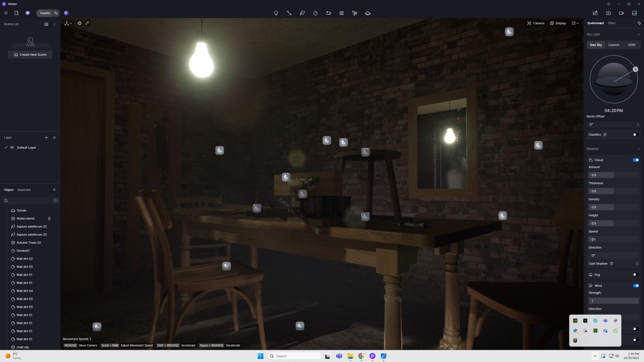Select the HDRI sky light tab
The height and width of the screenshot is (362, 644).
click(x=631, y=45)
